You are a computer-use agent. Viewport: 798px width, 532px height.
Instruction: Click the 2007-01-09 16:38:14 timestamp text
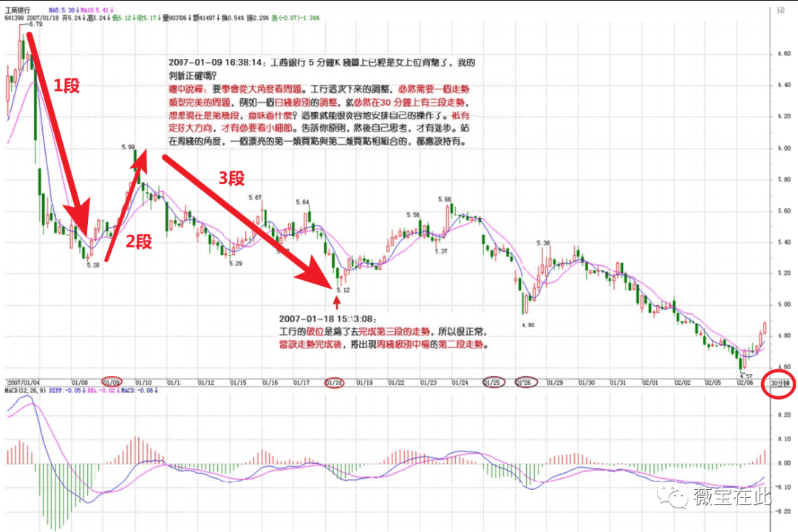[215, 63]
